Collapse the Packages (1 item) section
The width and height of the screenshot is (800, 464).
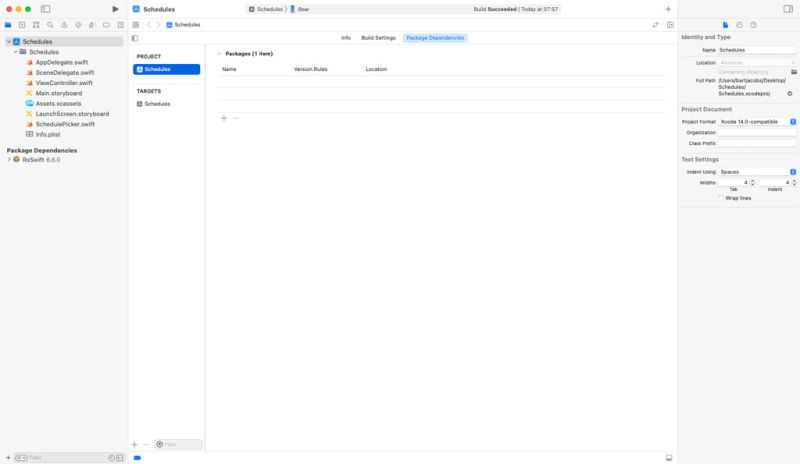click(x=219, y=54)
